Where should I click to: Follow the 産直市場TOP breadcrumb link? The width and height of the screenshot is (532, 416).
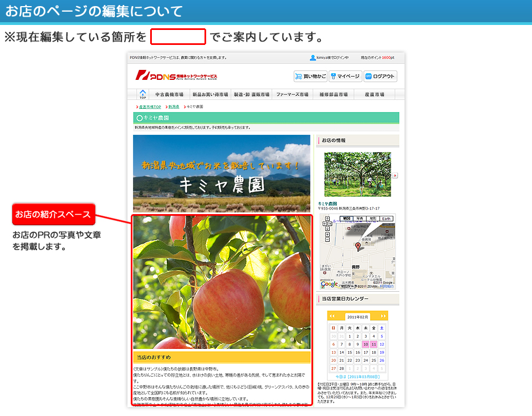pyautogui.click(x=150, y=106)
